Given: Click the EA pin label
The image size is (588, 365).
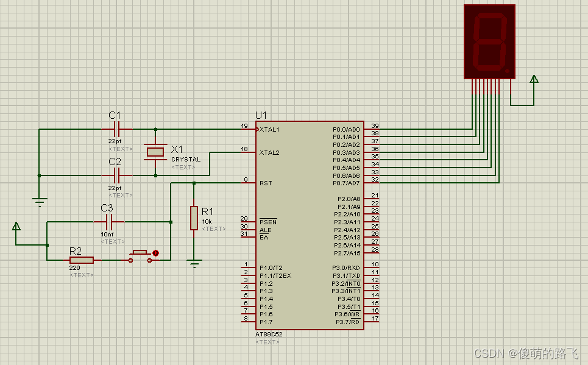Looking at the screenshot, I should [264, 238].
